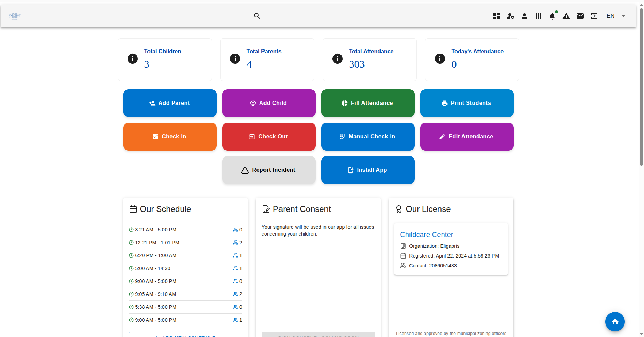Open the mail envelope icon
Screen dimensions: 644x337
[x=580, y=16]
